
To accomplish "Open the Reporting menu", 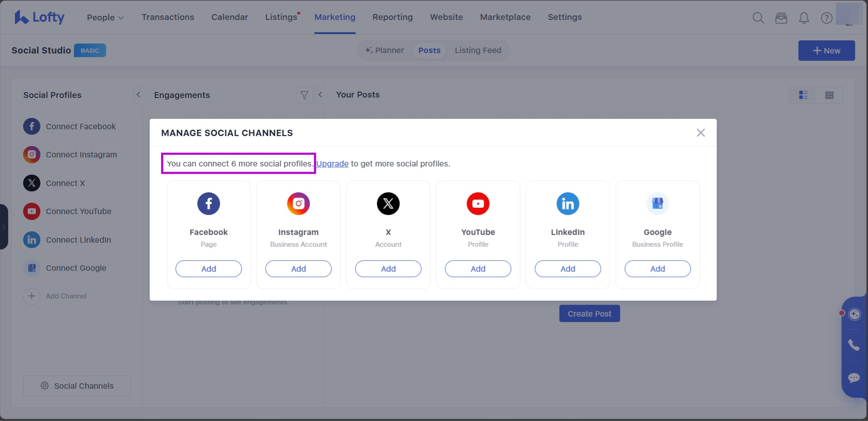I will pyautogui.click(x=392, y=17).
